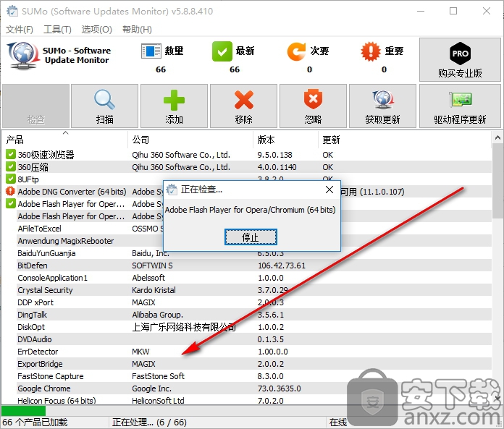Click the 重要 red exclamation icon
This screenshot has height=429, width=504.
(x=371, y=51)
